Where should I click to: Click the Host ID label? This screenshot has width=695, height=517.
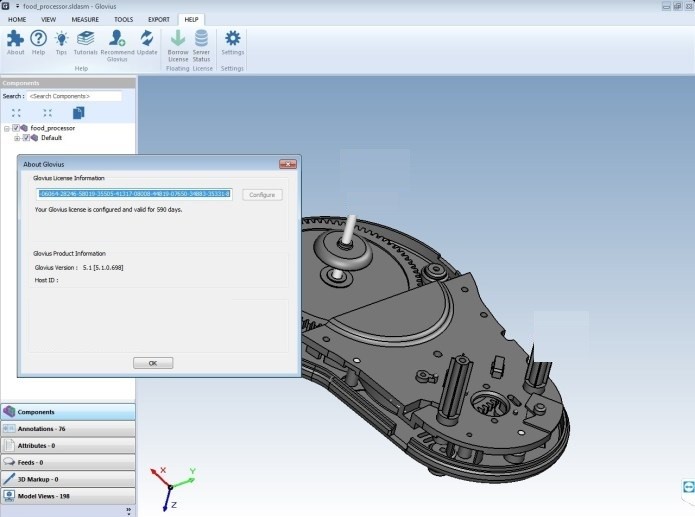[46, 280]
